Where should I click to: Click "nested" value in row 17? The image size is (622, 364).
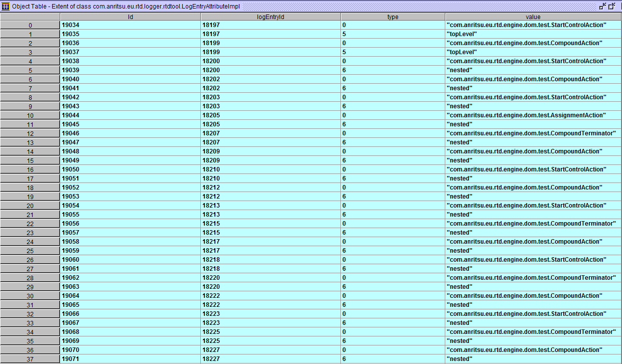click(533, 178)
